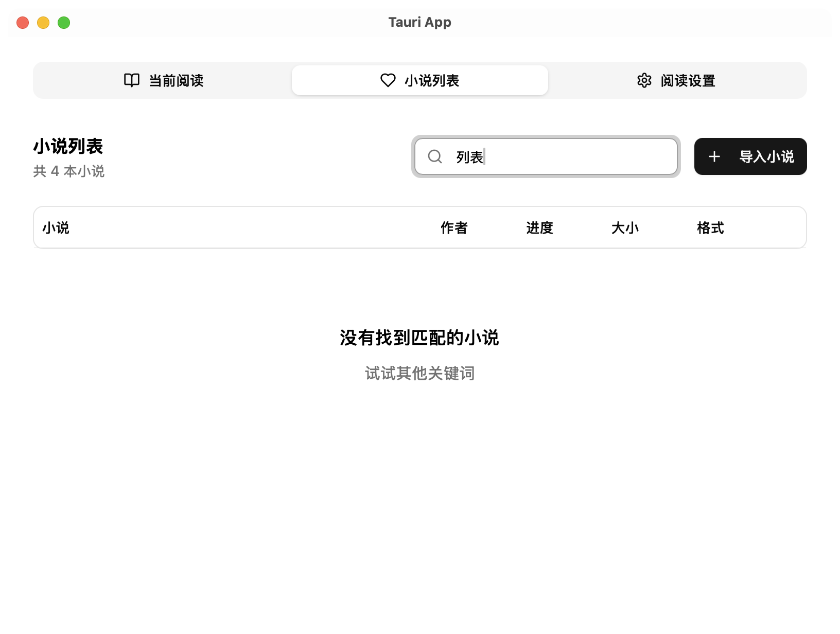Viewport: 840px width, 634px height.
Task: Select the 大小 column header
Action: (x=625, y=227)
